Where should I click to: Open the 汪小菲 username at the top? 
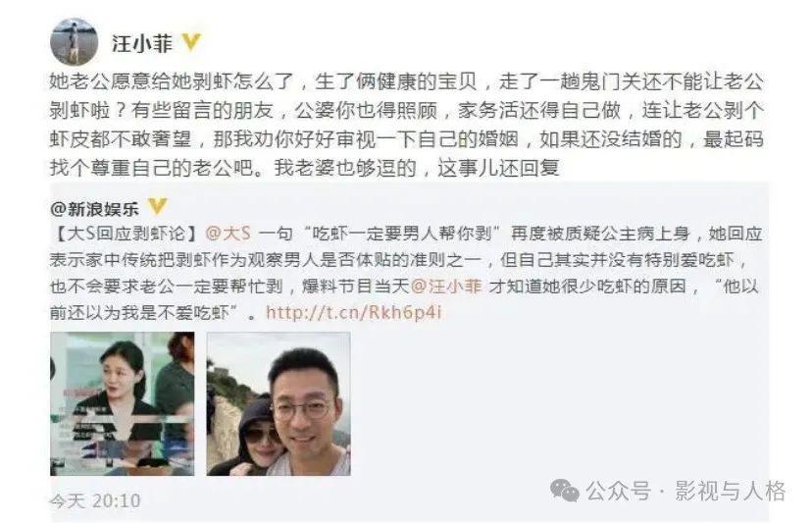click(142, 43)
